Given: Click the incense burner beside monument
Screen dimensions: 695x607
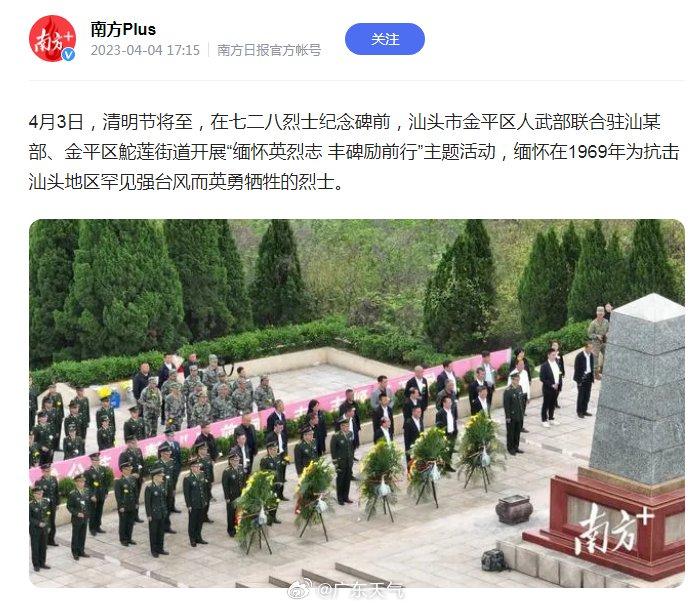Looking at the screenshot, I should (514, 509).
